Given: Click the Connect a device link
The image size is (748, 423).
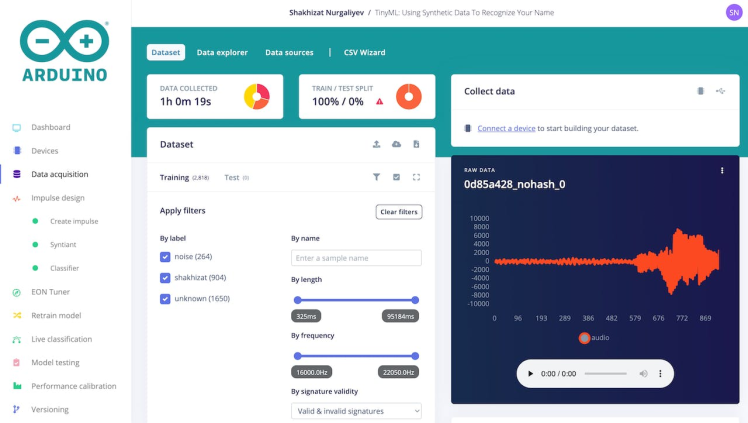Looking at the screenshot, I should 506,128.
